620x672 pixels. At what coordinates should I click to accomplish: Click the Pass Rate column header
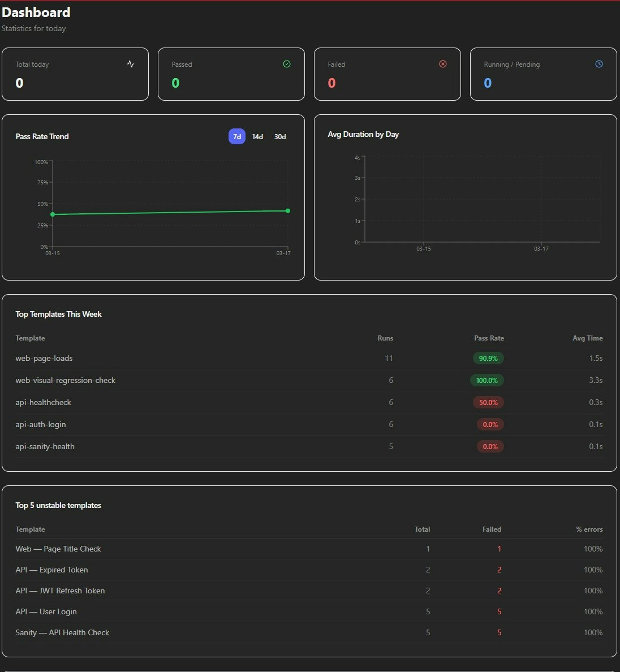tap(489, 338)
